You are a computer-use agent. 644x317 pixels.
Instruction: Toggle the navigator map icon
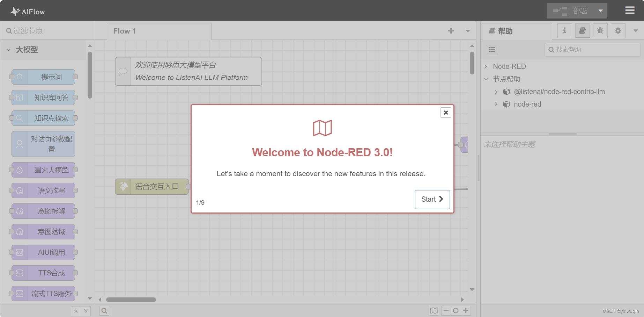[434, 311]
